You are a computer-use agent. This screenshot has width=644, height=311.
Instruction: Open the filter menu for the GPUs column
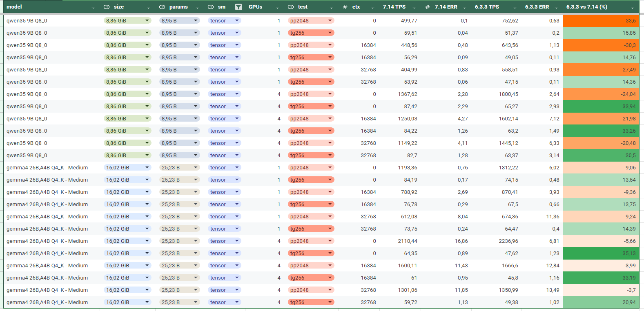(x=277, y=7)
